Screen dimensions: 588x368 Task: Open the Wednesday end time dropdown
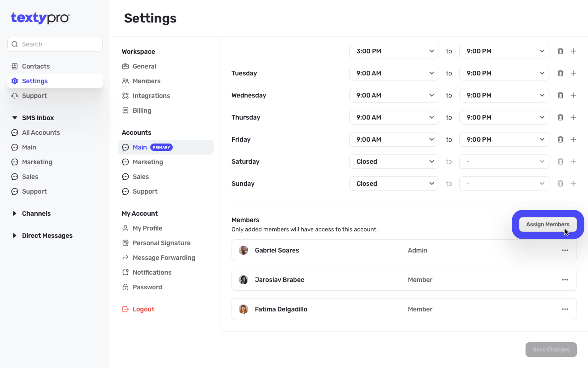(504, 95)
